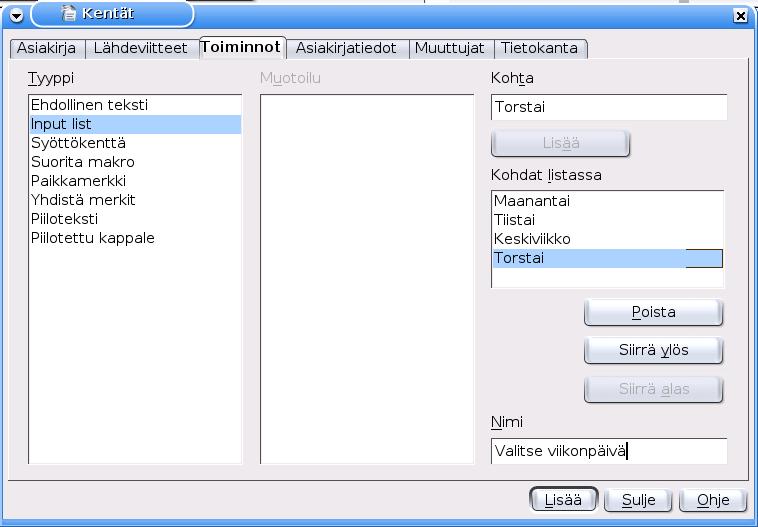Click the bottom Lisää insert button

click(564, 499)
